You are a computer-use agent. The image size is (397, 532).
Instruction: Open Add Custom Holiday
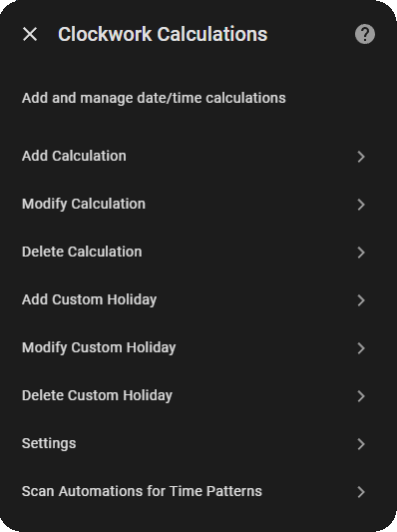[x=198, y=299]
